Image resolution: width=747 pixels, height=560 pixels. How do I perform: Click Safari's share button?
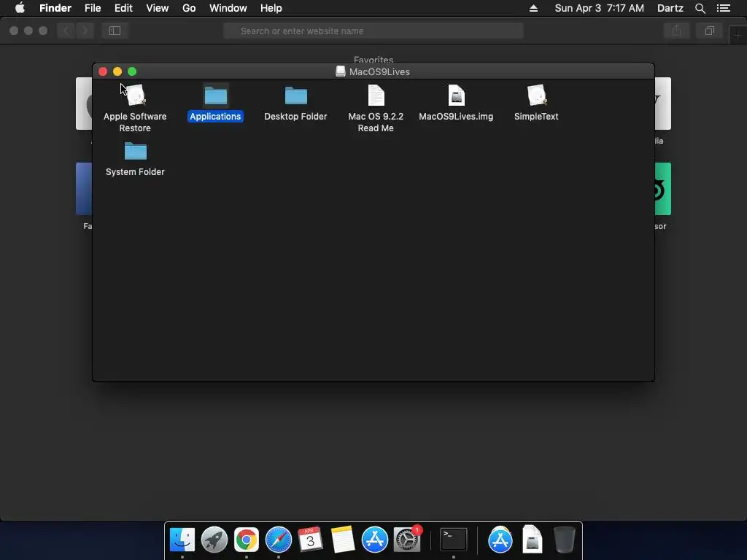(x=676, y=31)
